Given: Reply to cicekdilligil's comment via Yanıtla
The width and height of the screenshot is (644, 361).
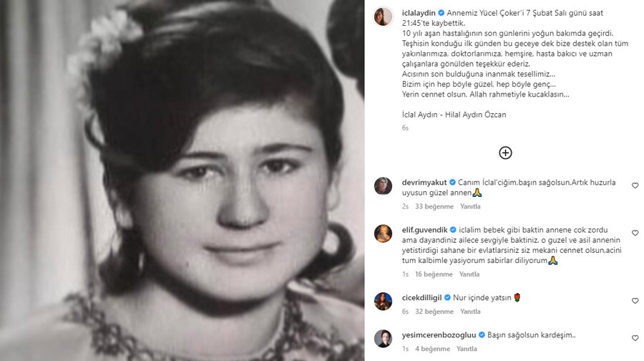Looking at the screenshot, I should [470, 312].
